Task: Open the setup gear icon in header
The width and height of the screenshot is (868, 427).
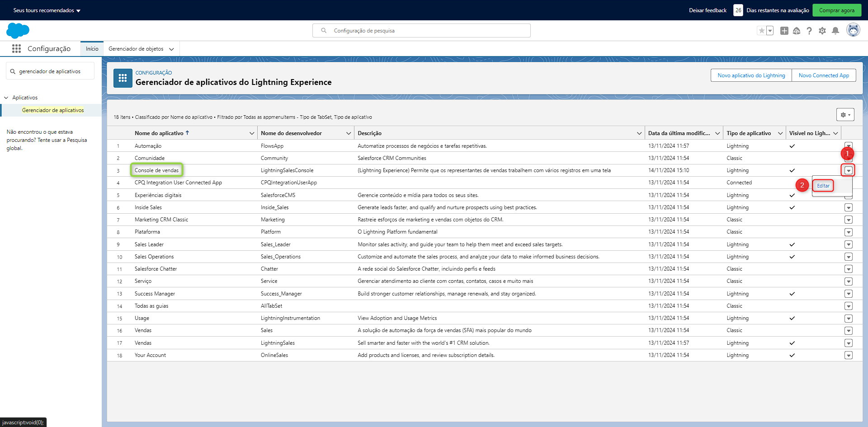Action: [x=822, y=31]
